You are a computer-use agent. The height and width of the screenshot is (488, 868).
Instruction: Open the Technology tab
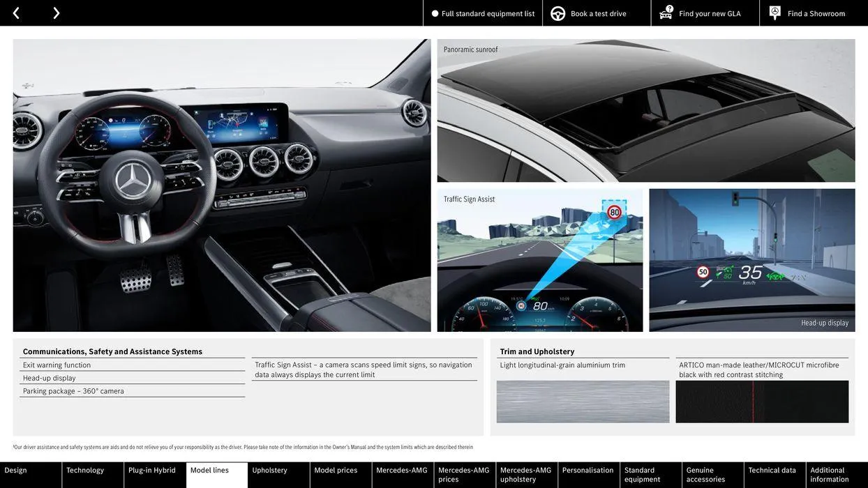85,469
